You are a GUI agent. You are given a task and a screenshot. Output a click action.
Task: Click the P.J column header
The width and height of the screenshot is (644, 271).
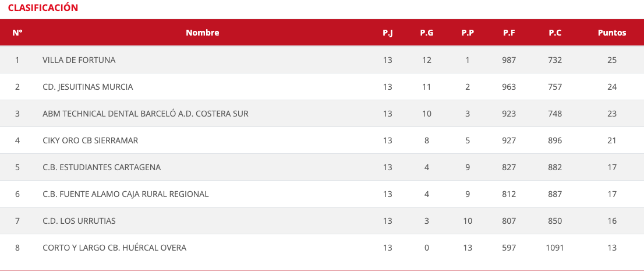[x=388, y=33]
